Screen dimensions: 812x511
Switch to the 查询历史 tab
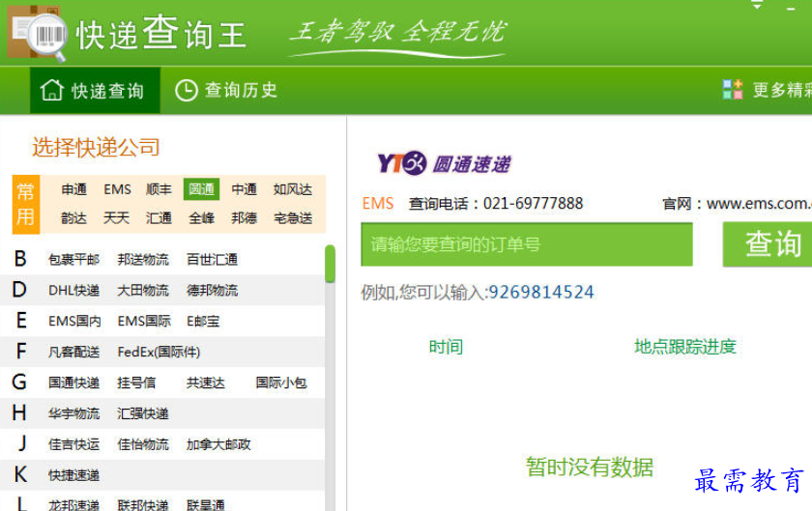click(x=226, y=90)
